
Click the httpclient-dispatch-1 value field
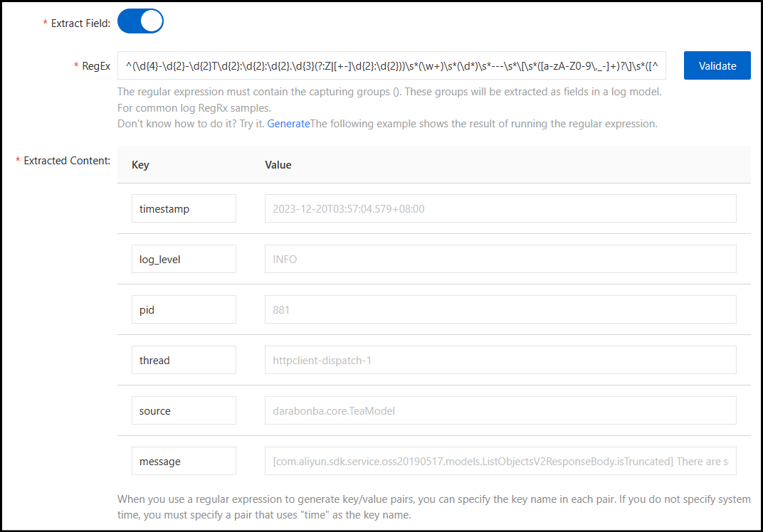(500, 361)
